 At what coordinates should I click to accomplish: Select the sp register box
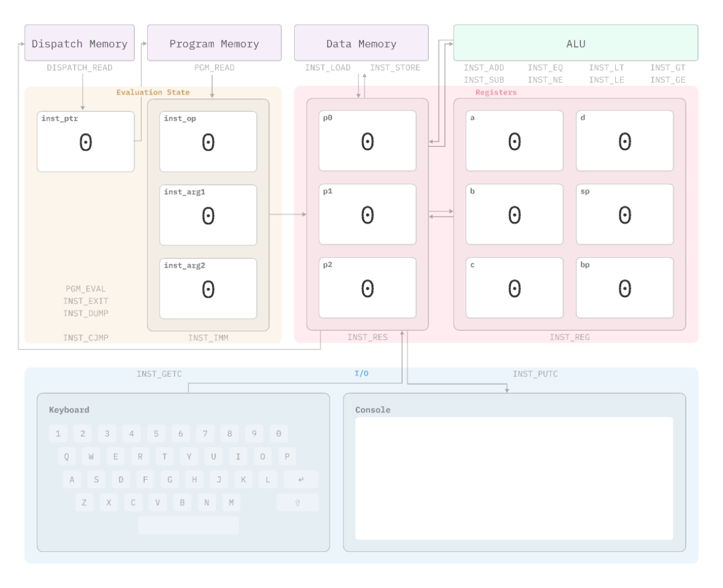(x=625, y=214)
